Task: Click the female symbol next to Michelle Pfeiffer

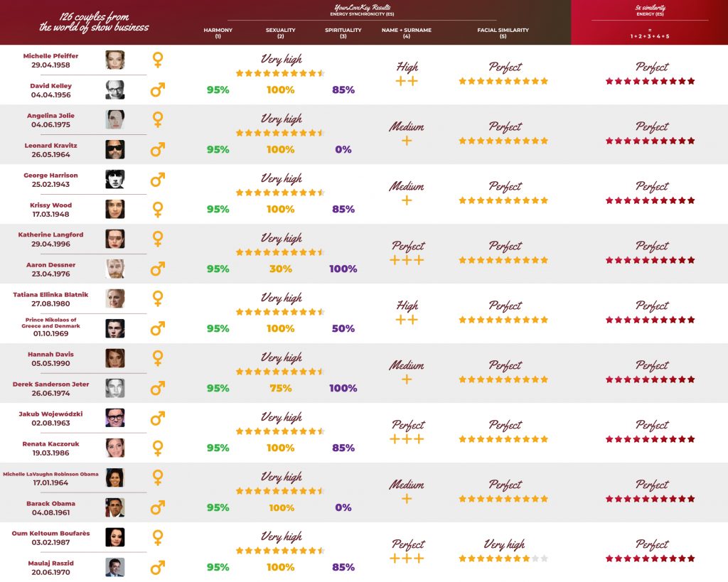Action: point(158,60)
